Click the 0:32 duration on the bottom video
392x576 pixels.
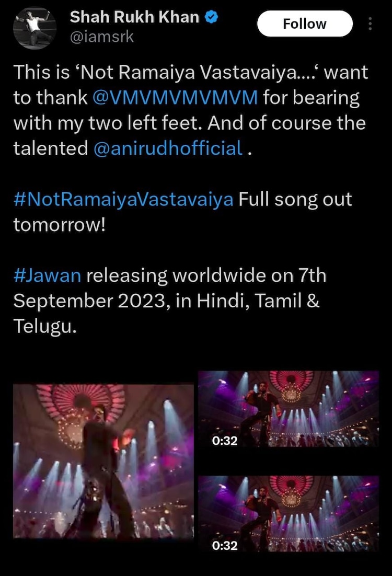click(x=225, y=546)
